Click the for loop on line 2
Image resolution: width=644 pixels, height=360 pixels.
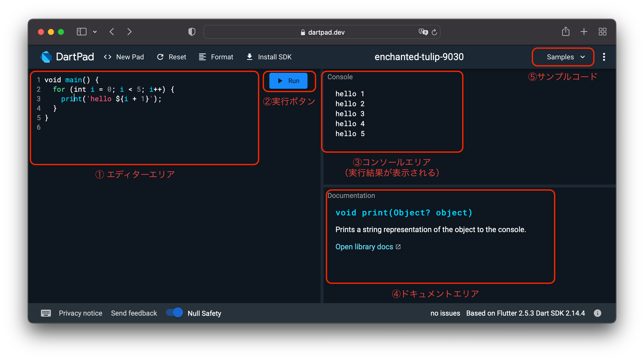pos(113,89)
